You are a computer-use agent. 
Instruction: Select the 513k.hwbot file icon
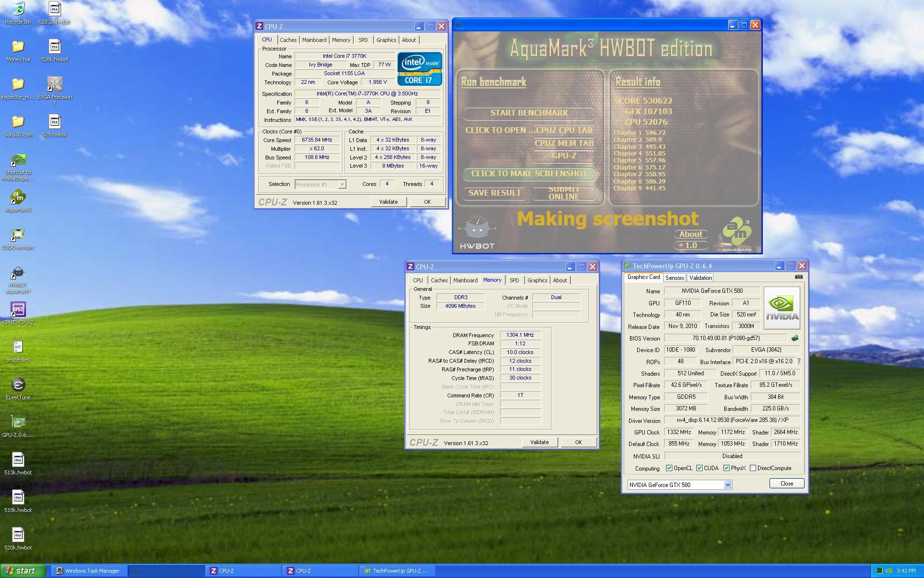[18, 464]
